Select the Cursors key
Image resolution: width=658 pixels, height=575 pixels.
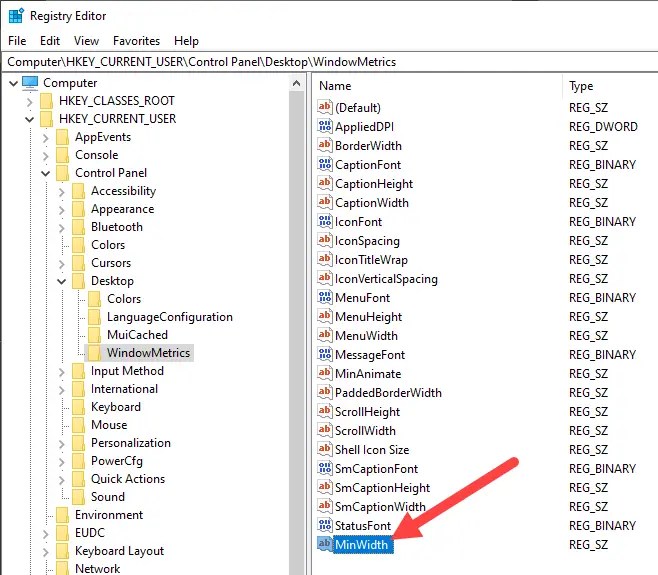click(111, 263)
